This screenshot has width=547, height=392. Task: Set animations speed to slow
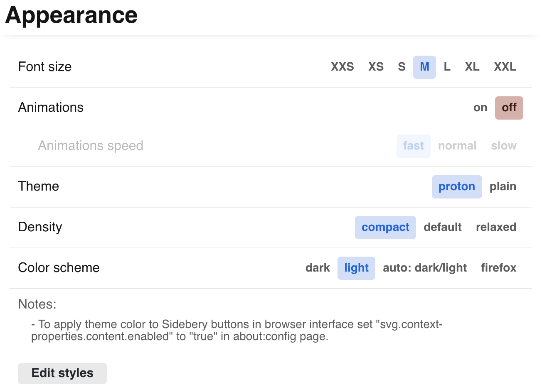pos(503,146)
